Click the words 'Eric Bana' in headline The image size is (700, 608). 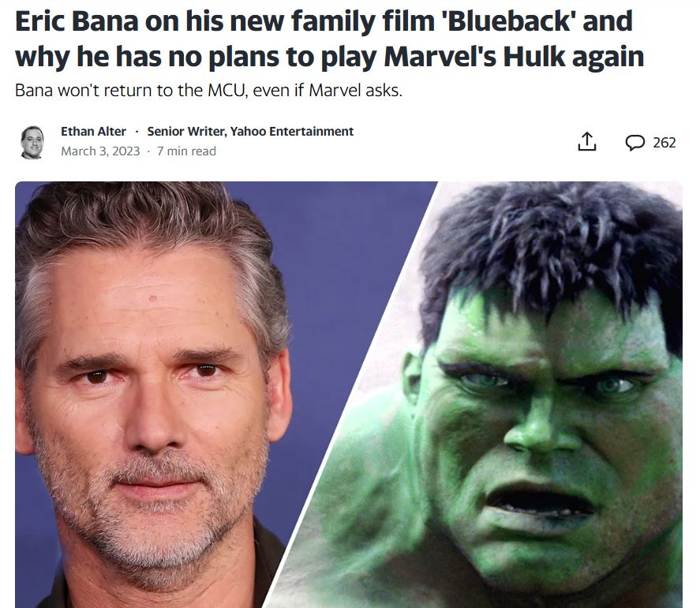pyautogui.click(x=77, y=21)
